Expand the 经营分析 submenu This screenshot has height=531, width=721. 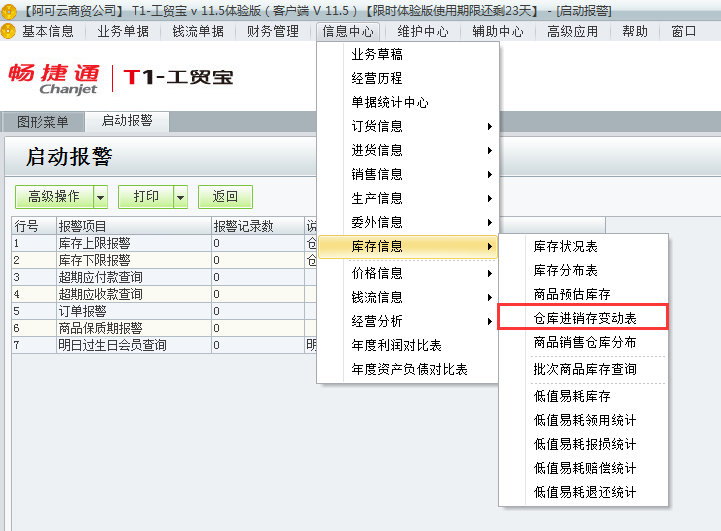(407, 321)
